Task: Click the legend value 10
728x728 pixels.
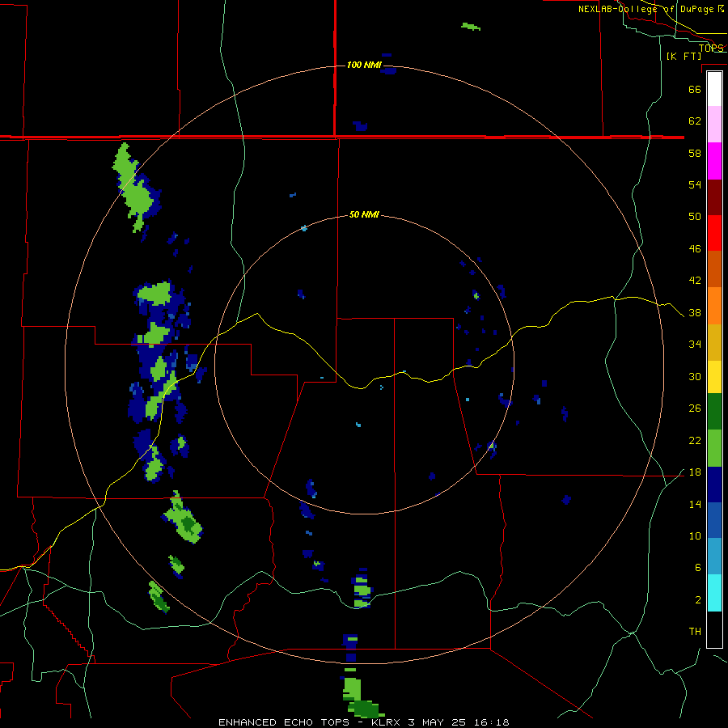Action: 695,536
